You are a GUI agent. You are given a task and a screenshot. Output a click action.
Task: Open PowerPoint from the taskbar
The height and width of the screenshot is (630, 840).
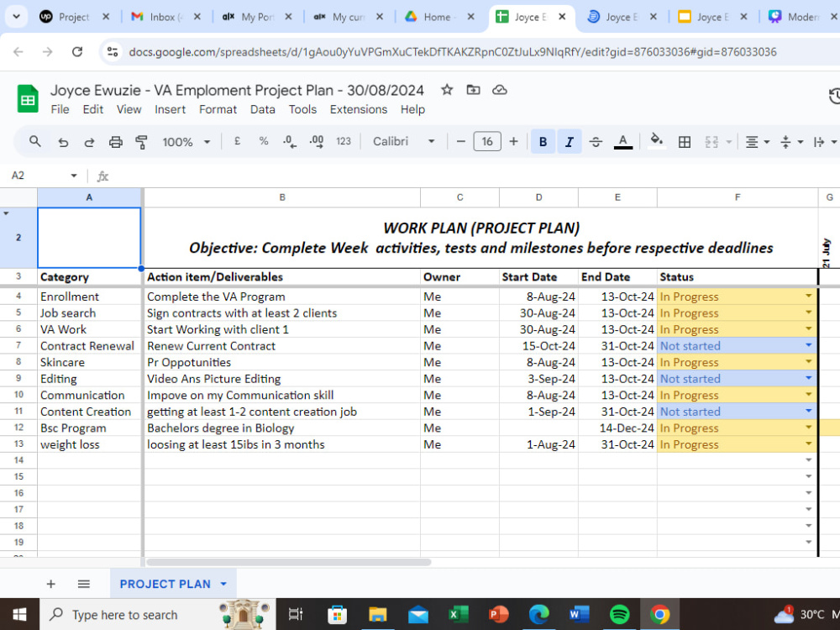point(499,615)
